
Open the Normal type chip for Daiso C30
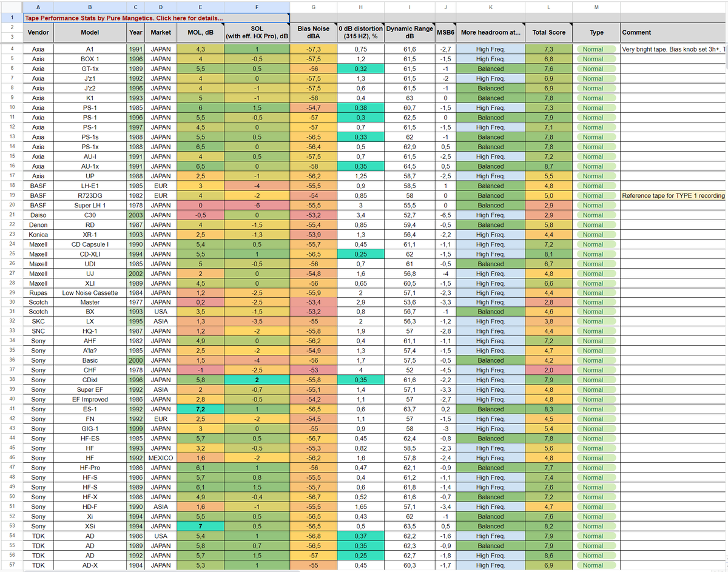click(596, 215)
